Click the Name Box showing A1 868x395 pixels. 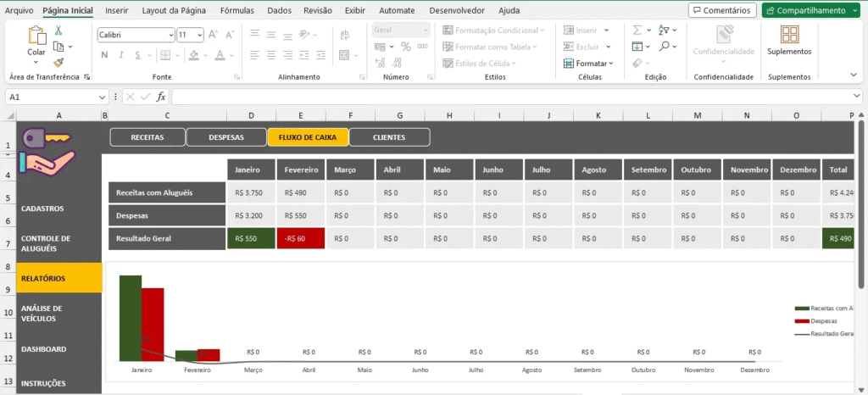pyautogui.click(x=51, y=97)
